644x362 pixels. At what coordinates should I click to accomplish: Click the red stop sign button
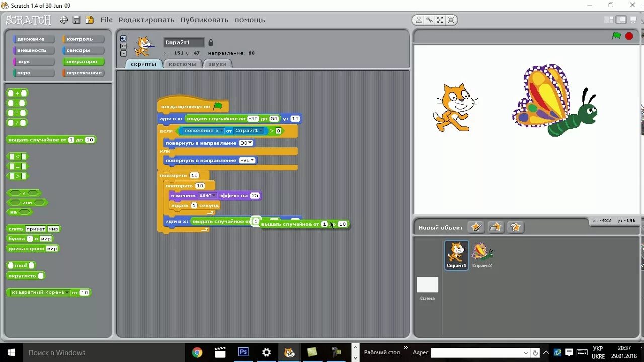pyautogui.click(x=629, y=36)
